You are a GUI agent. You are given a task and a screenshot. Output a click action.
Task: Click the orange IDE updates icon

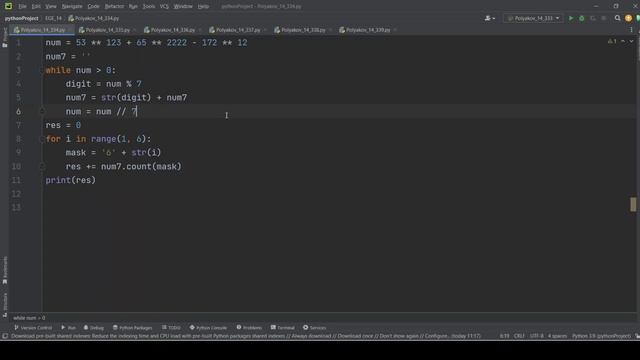coord(628,18)
